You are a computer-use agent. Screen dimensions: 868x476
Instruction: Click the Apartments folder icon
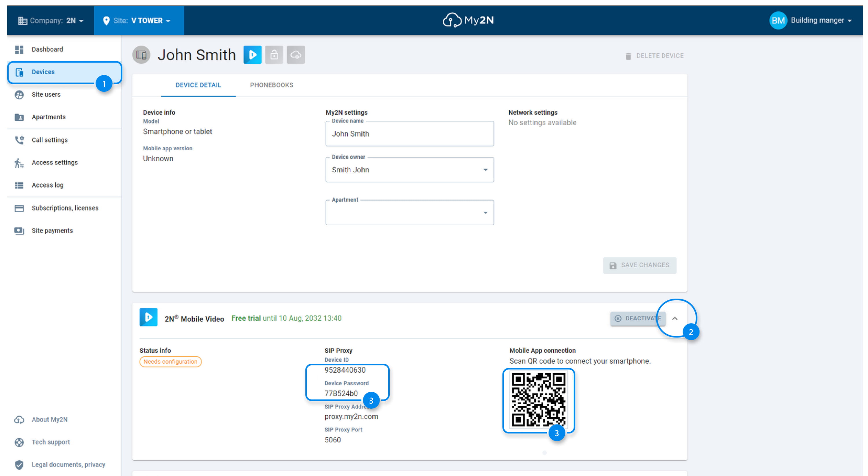(x=19, y=117)
